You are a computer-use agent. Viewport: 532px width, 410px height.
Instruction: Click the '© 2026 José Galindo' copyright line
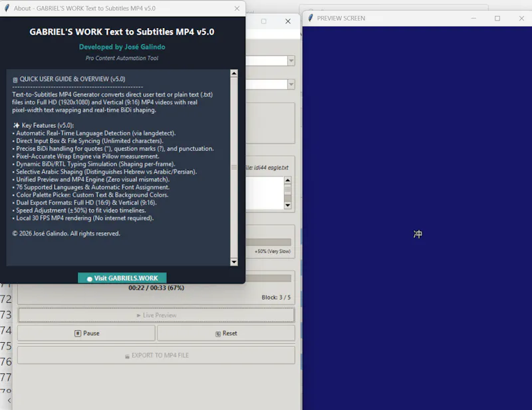click(66, 234)
